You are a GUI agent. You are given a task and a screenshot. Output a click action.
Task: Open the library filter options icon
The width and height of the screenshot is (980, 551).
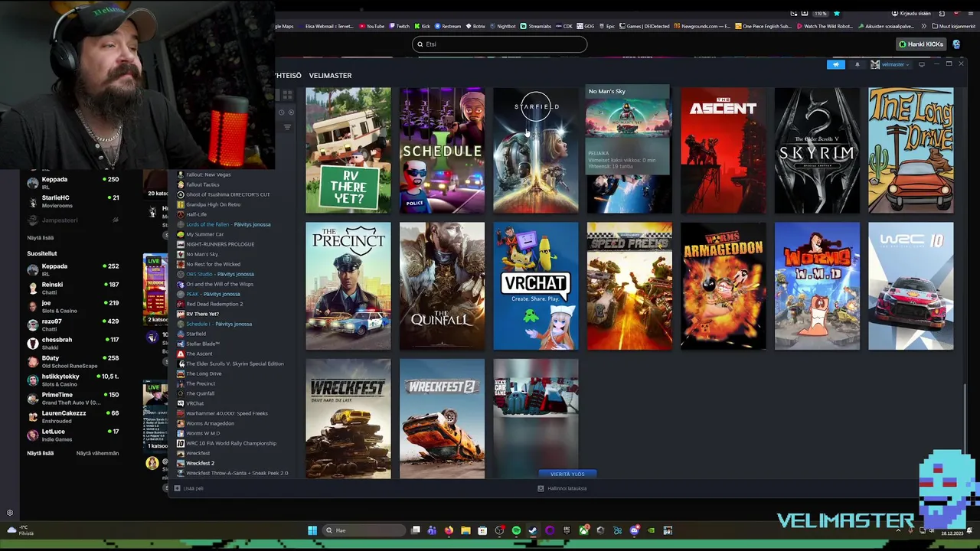[287, 127]
